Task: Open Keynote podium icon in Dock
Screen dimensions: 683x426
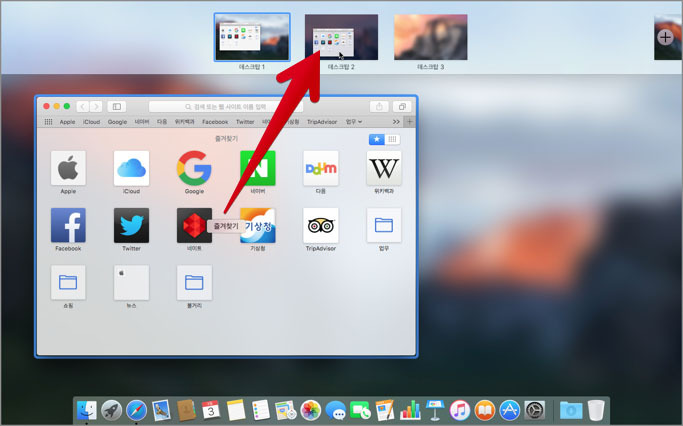Action: click(x=435, y=410)
